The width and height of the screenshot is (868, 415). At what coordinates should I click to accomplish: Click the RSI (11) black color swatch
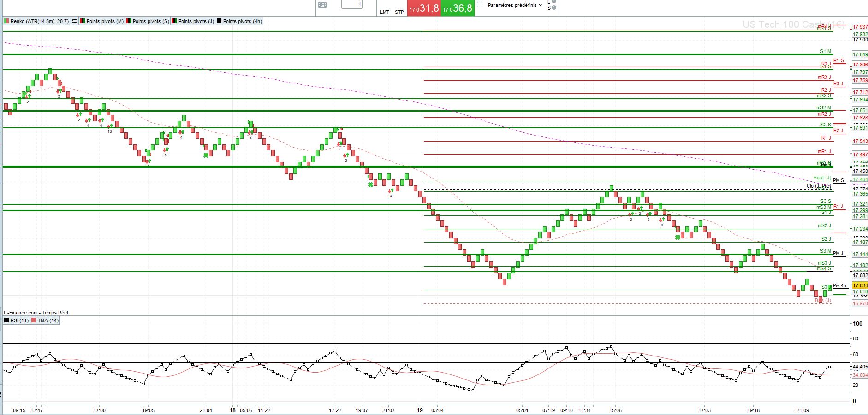point(6,320)
